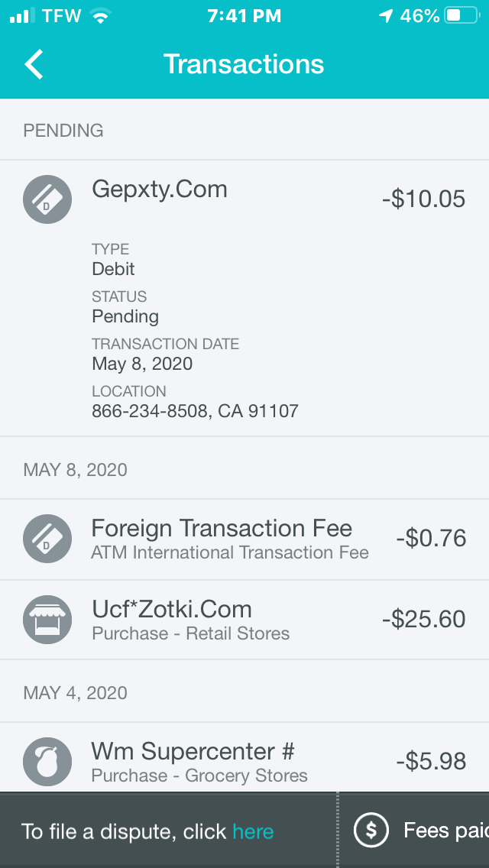
Task: Tap the Gepxty.Com debit card icon
Action: tap(47, 199)
